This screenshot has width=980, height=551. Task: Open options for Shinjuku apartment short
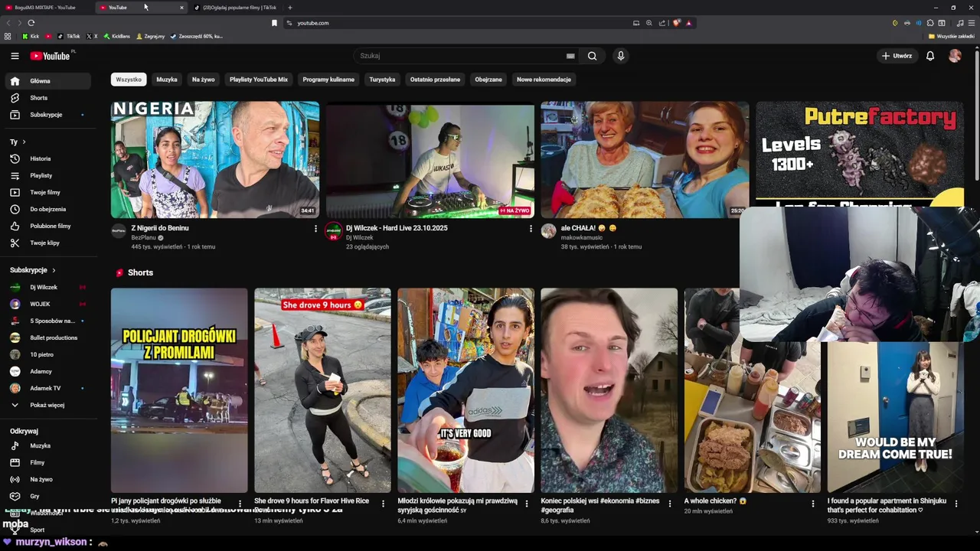point(956,504)
